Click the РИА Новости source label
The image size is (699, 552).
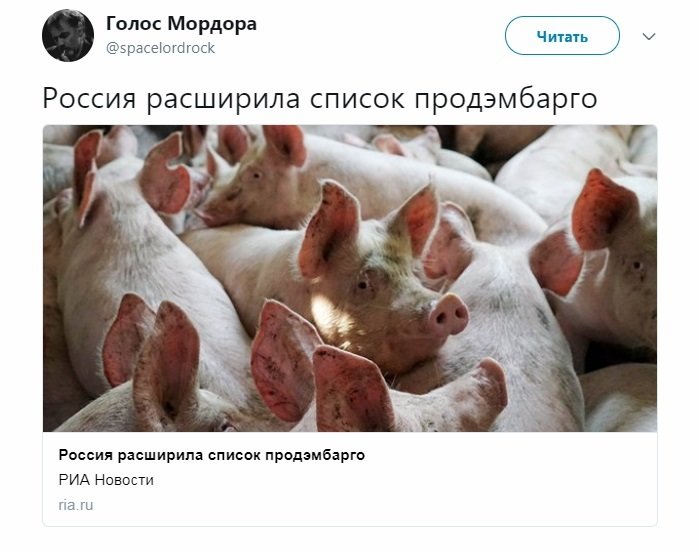(x=106, y=480)
